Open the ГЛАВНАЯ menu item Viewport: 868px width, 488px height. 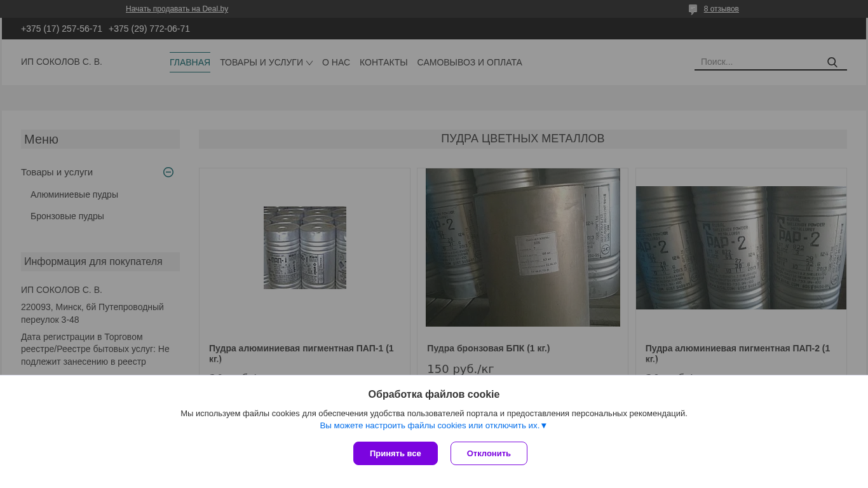190,62
